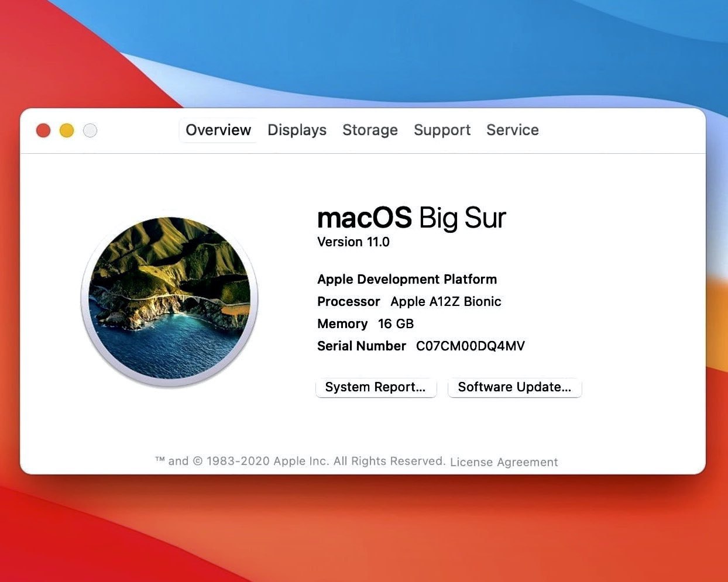
Task: Check for updates via Software Update button
Action: (514, 387)
